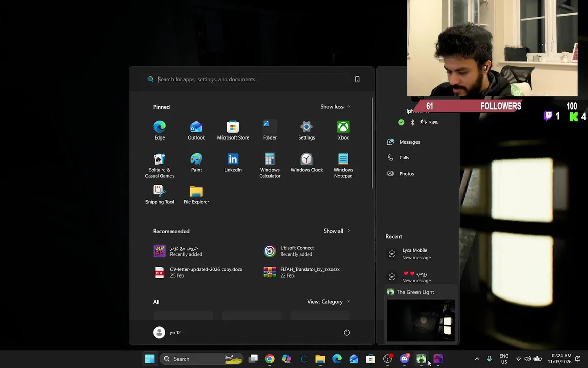Open the Snipping Tool
Viewport: 588px width, 368px height.
click(159, 195)
